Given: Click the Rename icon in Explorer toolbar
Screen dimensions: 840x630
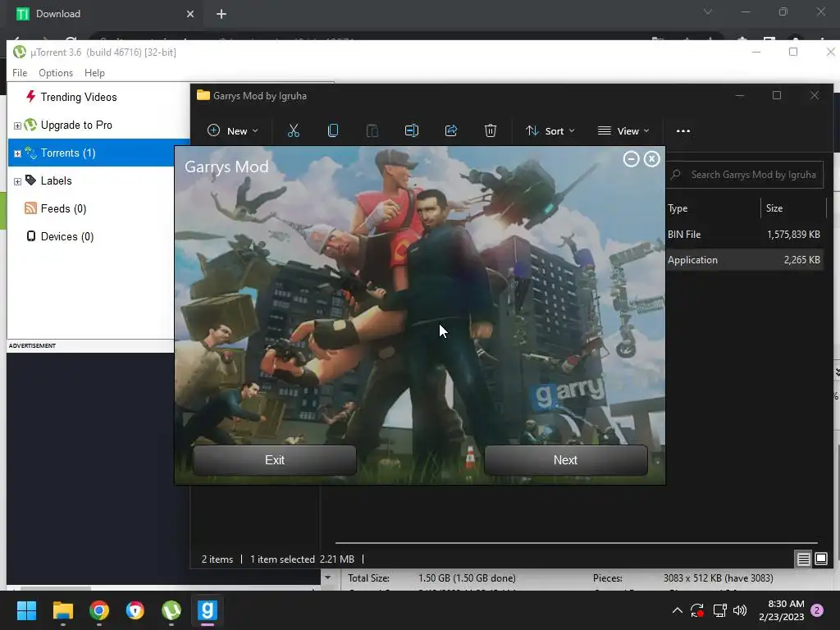Looking at the screenshot, I should (412, 130).
